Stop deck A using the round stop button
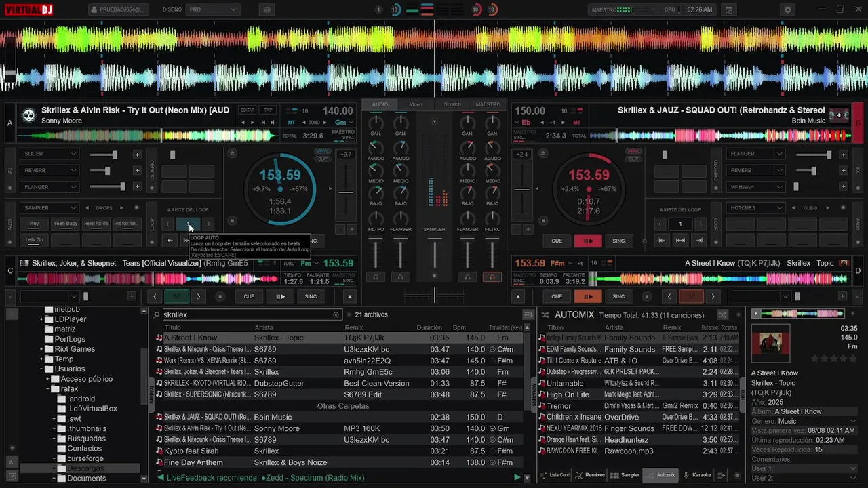Screen dimensions: 868x488 232,220
